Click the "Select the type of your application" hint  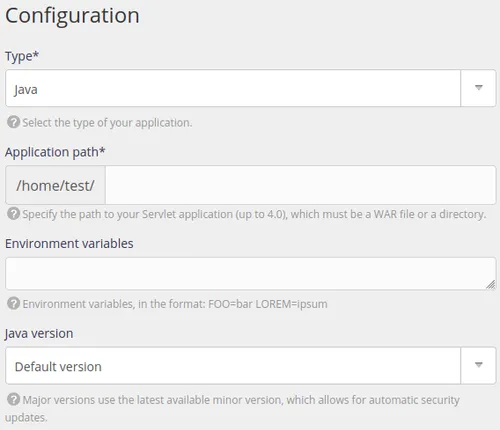(107, 123)
